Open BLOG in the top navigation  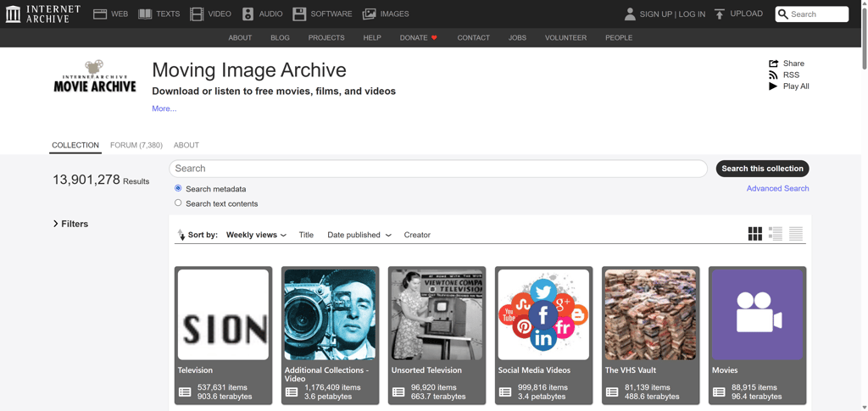pos(280,37)
